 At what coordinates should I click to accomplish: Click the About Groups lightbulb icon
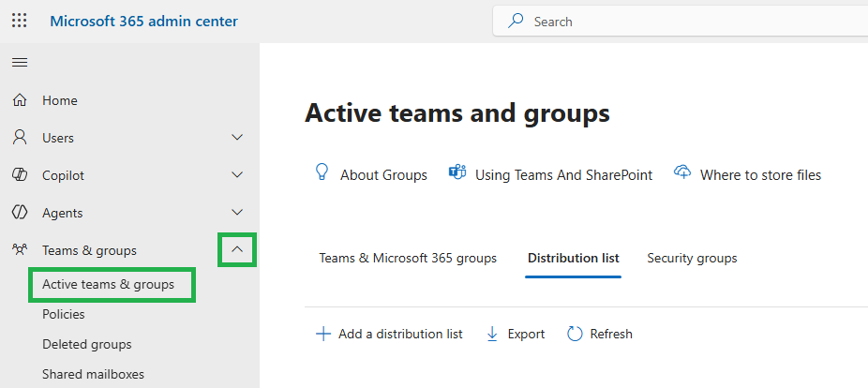(x=322, y=172)
